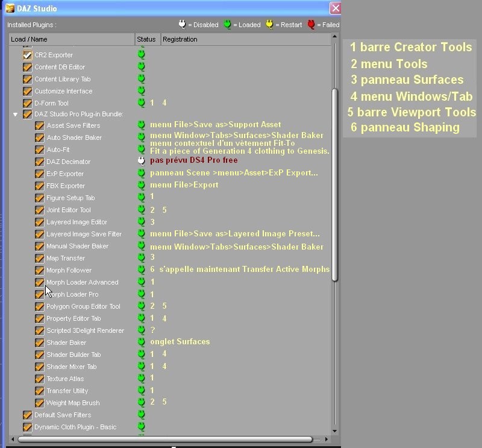Click the status plug for Layered Image Editor
Image resolution: width=482 pixels, height=448 pixels.
[x=141, y=221]
